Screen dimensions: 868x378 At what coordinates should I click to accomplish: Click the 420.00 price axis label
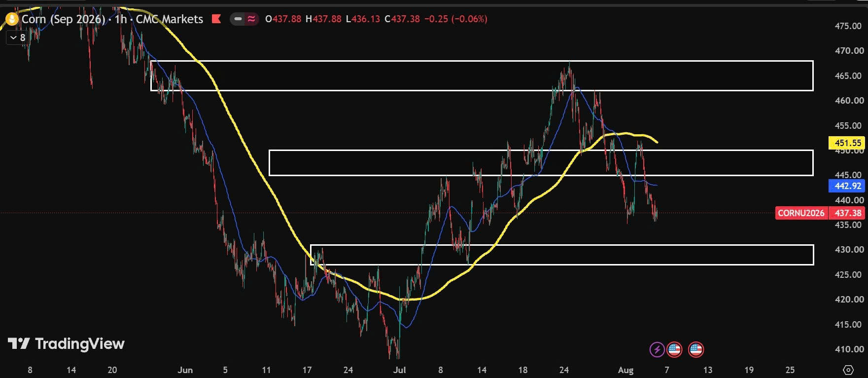tap(849, 300)
